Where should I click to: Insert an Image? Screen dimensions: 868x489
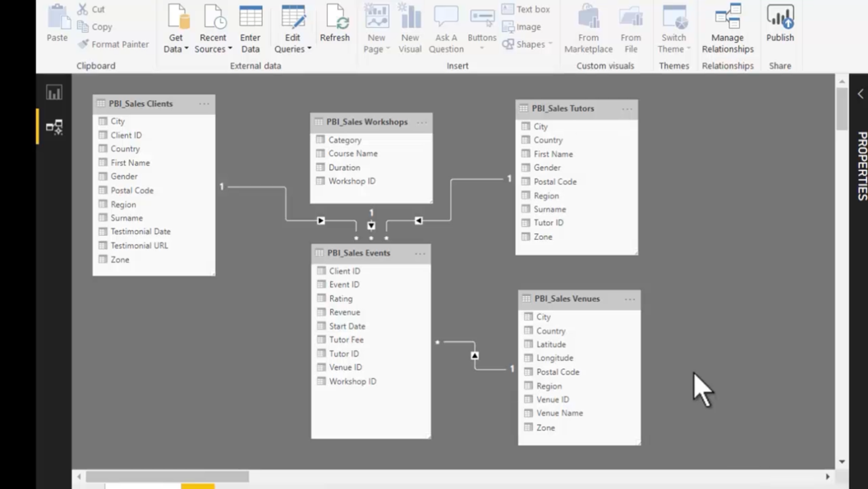pos(525,26)
